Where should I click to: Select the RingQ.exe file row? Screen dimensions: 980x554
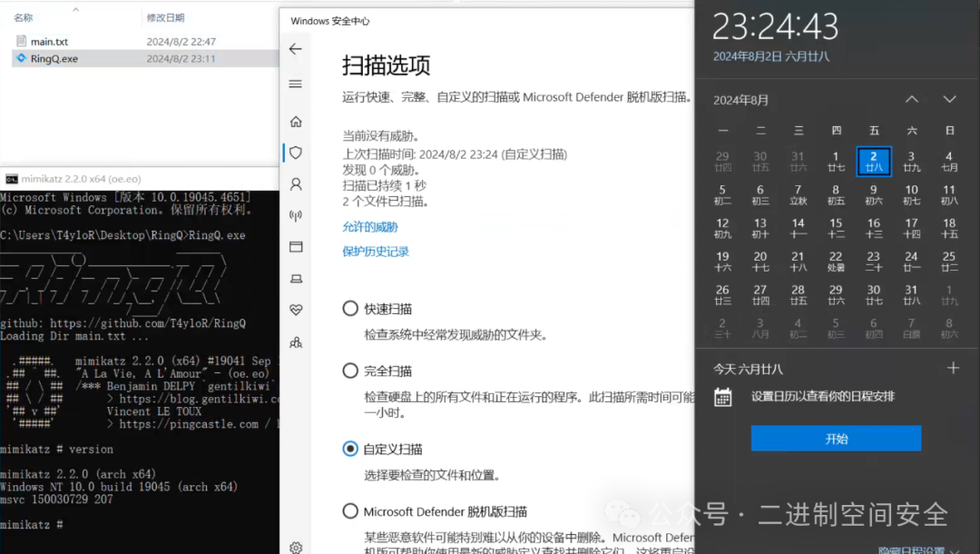click(x=145, y=58)
